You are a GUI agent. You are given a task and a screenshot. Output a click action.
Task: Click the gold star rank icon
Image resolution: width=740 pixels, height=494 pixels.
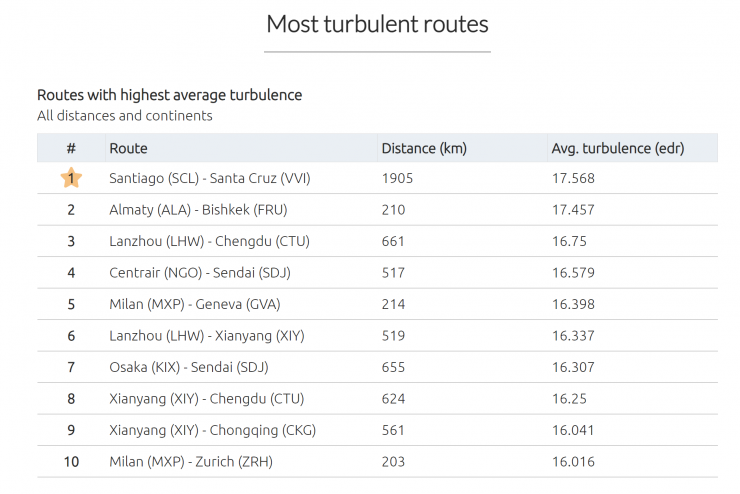(71, 178)
